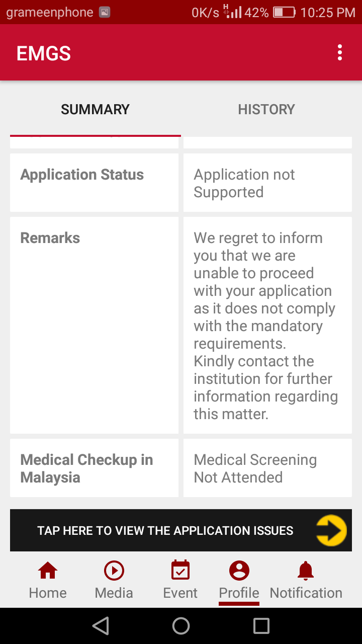Tap the Event calendar icon
The height and width of the screenshot is (644, 362).
coord(180,571)
